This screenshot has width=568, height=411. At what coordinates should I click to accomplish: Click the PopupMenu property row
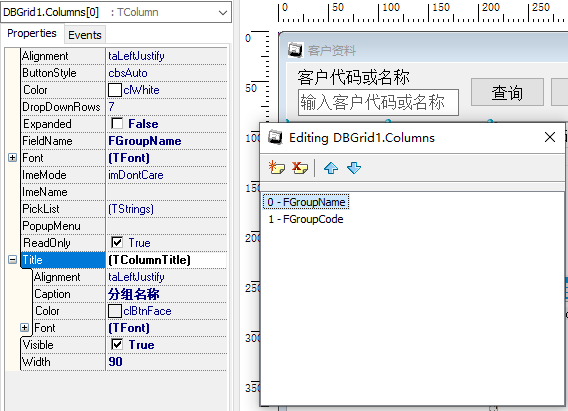124,226
